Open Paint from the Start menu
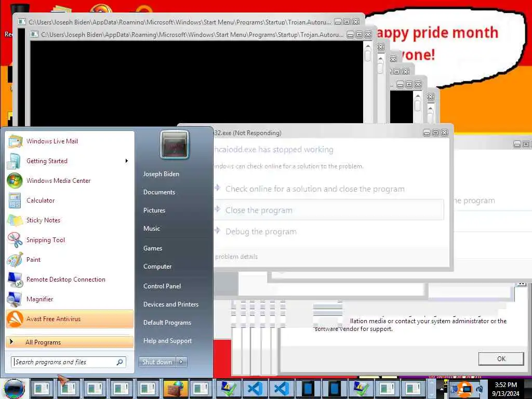 click(70, 260)
